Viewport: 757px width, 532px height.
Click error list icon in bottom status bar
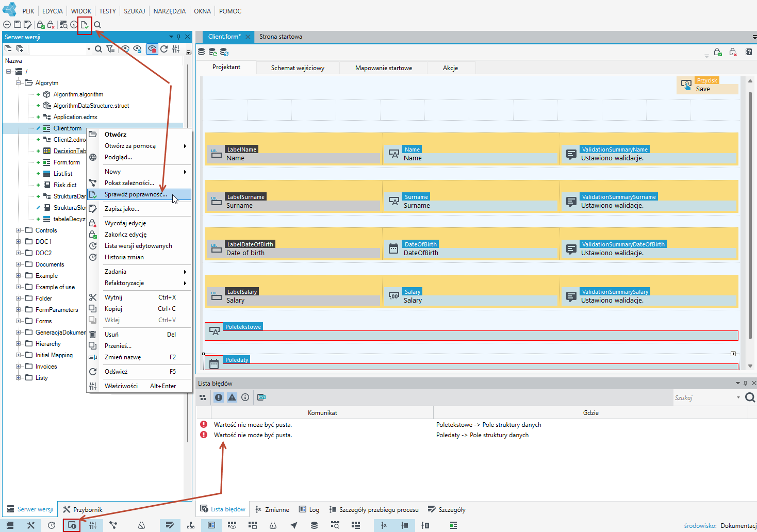(x=72, y=525)
